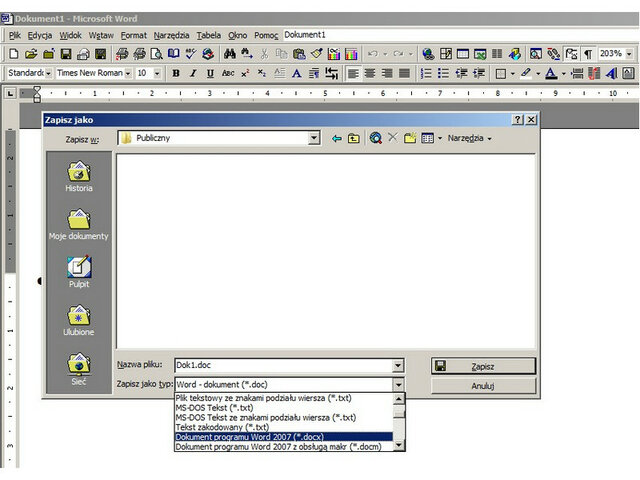Open the Plik menu
This screenshot has width=640, height=480.
tap(15, 36)
